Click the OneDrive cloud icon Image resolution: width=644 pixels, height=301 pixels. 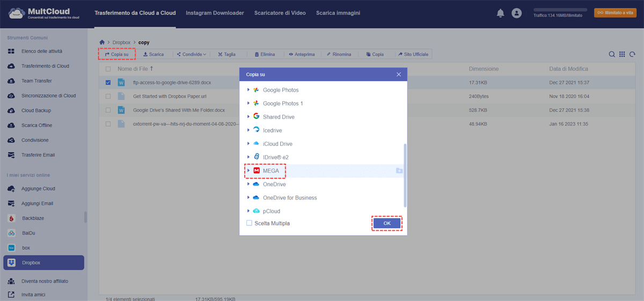click(257, 184)
